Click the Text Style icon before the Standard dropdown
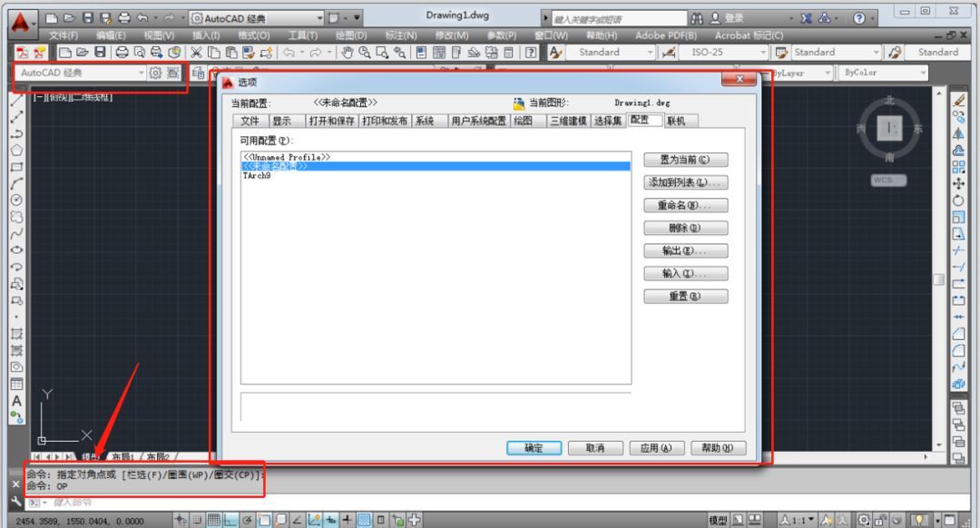Viewport: 980px width, 528px height. pos(555,53)
